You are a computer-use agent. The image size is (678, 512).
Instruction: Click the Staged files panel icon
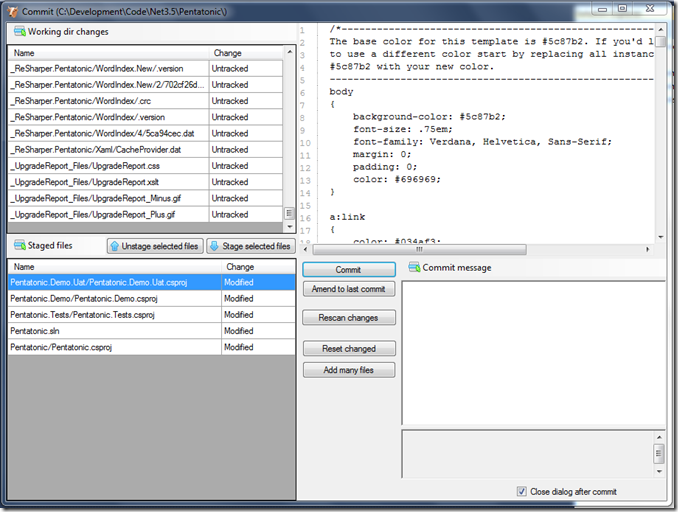point(20,246)
